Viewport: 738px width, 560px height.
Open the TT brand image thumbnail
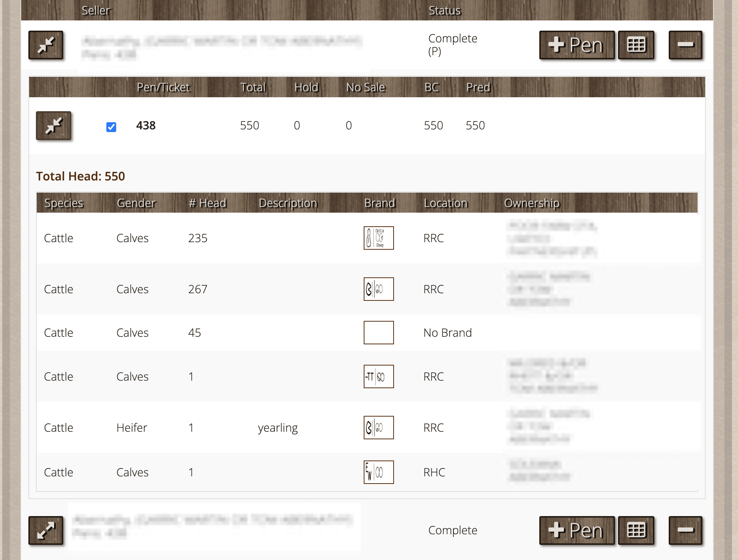pyautogui.click(x=378, y=376)
